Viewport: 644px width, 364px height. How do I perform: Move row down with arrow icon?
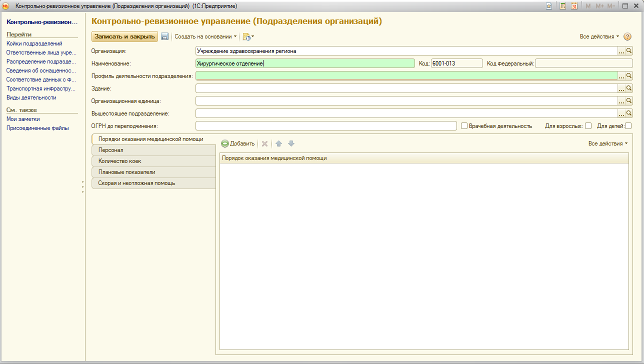tap(291, 143)
